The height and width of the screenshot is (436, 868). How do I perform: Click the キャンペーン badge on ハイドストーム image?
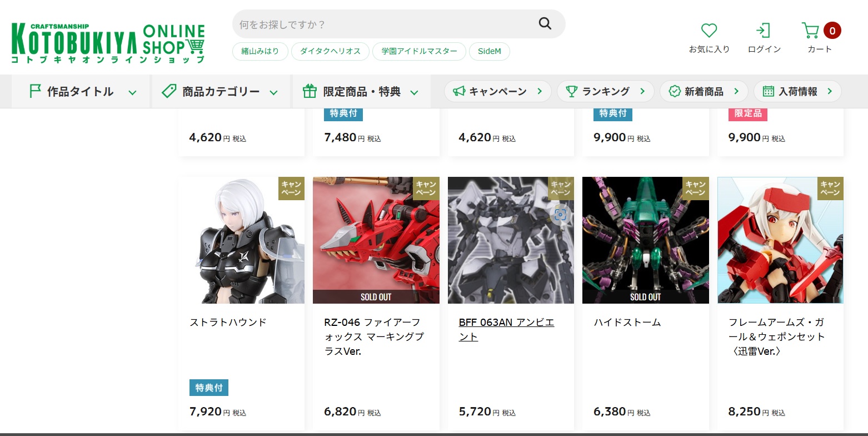(696, 189)
